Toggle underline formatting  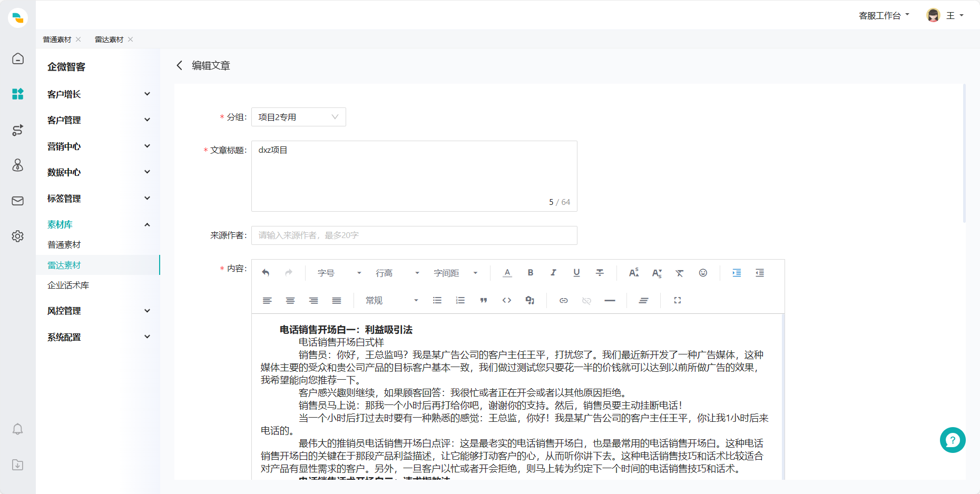[576, 273]
